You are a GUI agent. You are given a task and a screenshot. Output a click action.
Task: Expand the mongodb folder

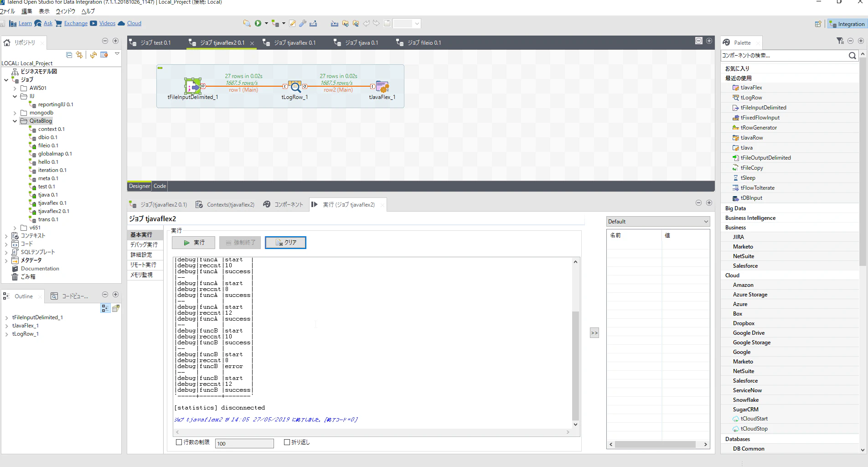[x=15, y=113]
